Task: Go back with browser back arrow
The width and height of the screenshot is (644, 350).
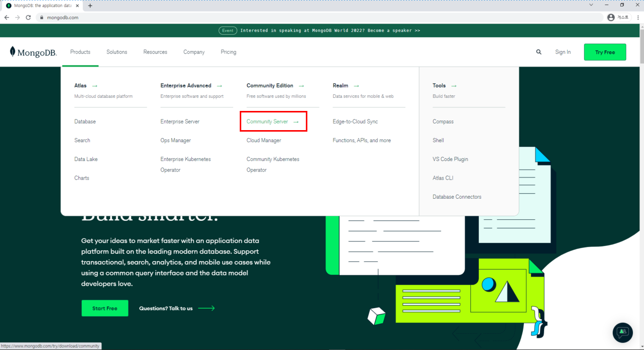Action: click(x=7, y=17)
